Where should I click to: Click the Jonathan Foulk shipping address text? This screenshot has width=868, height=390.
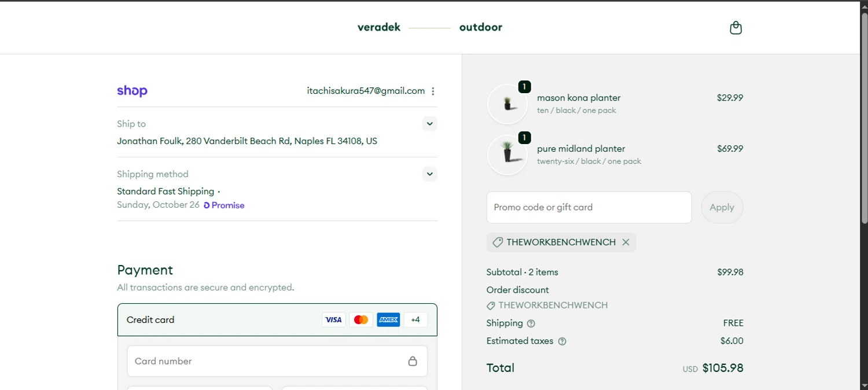click(247, 141)
